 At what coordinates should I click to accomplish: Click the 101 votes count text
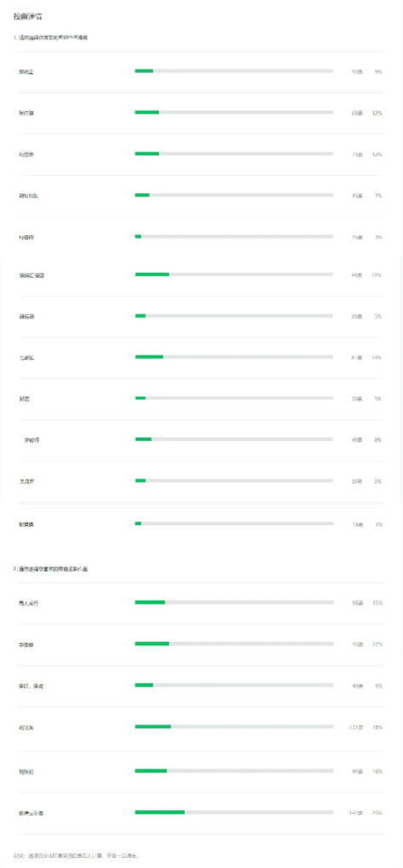coord(356,727)
